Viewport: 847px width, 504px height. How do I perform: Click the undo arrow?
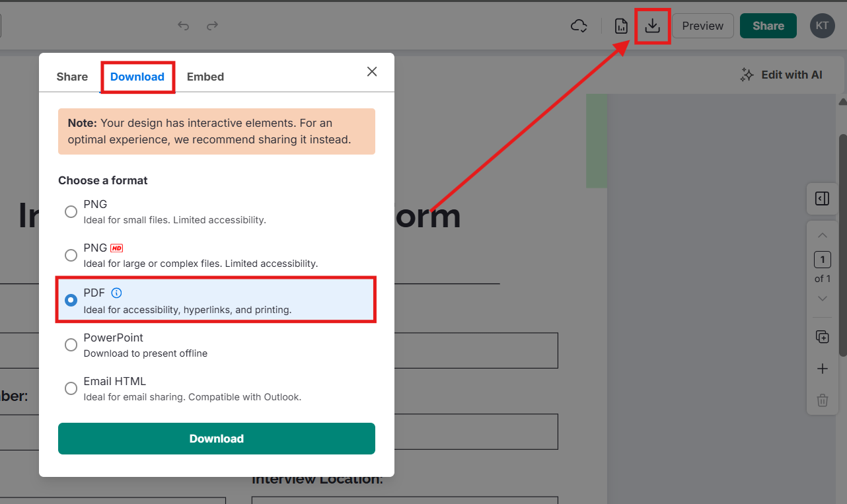tap(184, 26)
